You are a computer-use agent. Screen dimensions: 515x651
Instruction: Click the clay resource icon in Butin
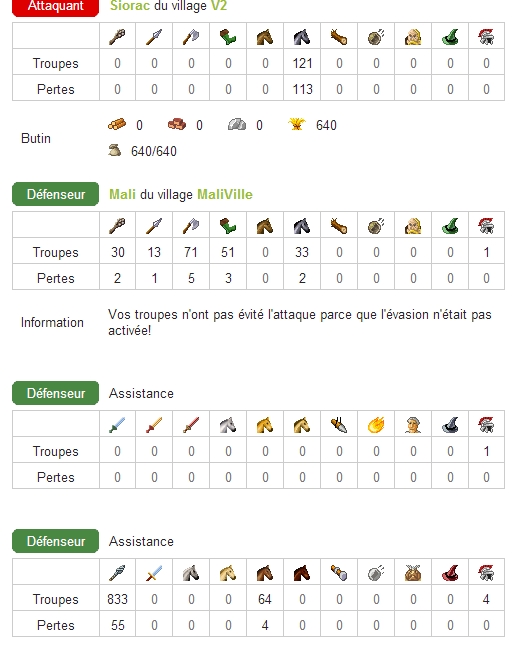(x=177, y=125)
